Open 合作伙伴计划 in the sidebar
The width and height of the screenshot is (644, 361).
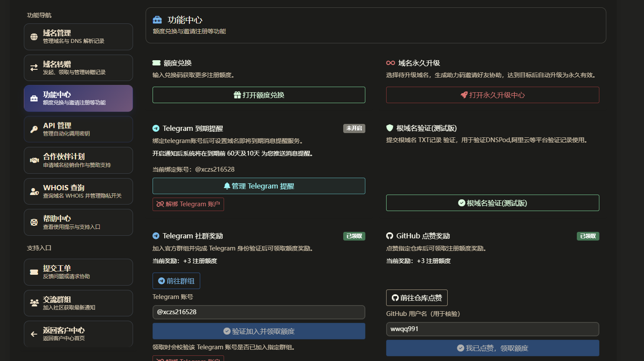pyautogui.click(x=78, y=160)
